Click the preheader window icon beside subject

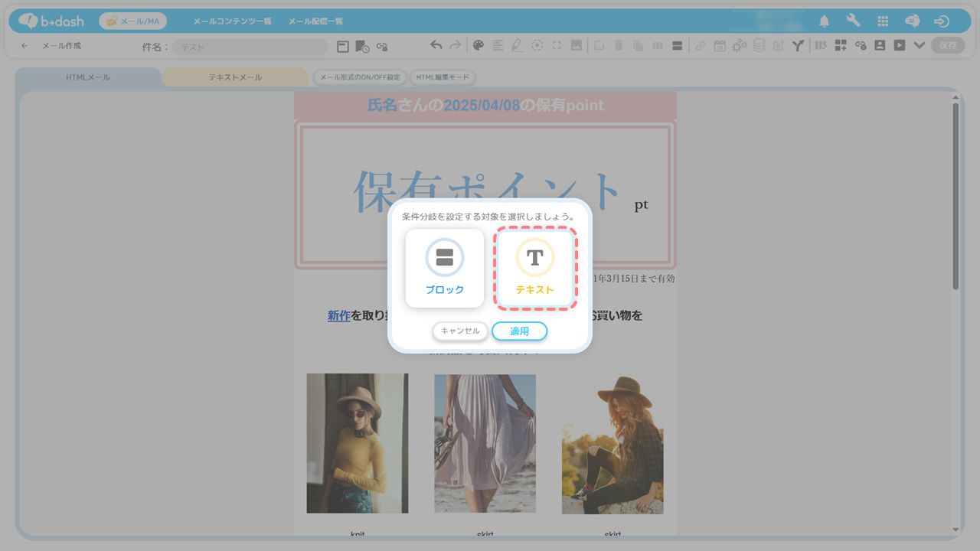[343, 47]
